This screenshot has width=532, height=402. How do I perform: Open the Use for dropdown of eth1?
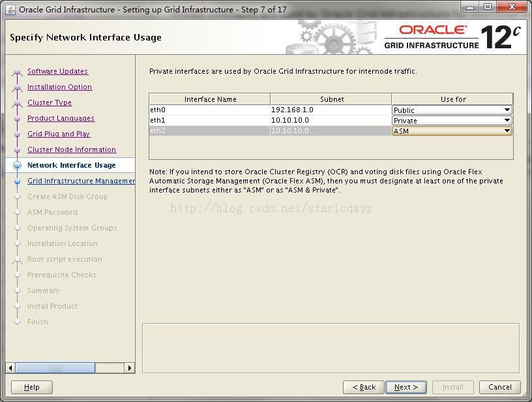452,121
